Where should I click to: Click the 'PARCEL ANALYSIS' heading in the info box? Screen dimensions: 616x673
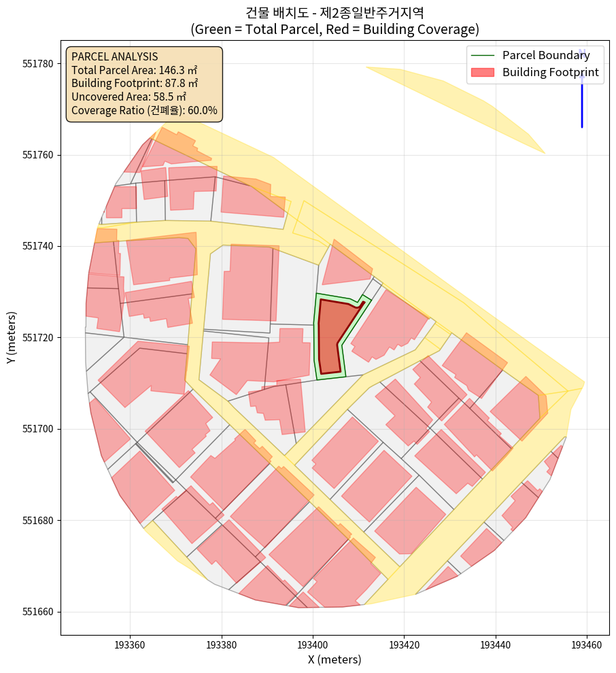coord(114,56)
